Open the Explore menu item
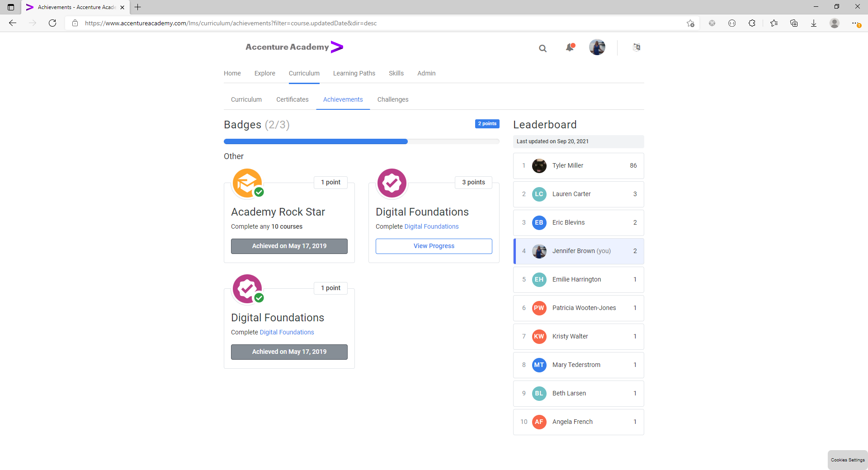 264,73
